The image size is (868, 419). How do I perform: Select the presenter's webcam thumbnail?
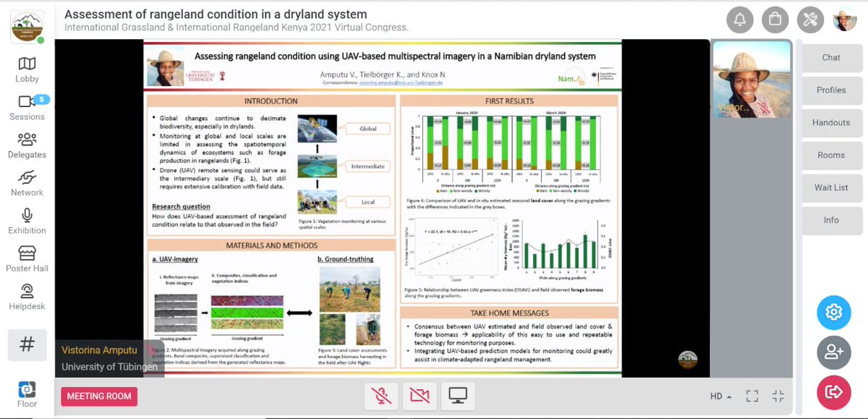[x=753, y=80]
